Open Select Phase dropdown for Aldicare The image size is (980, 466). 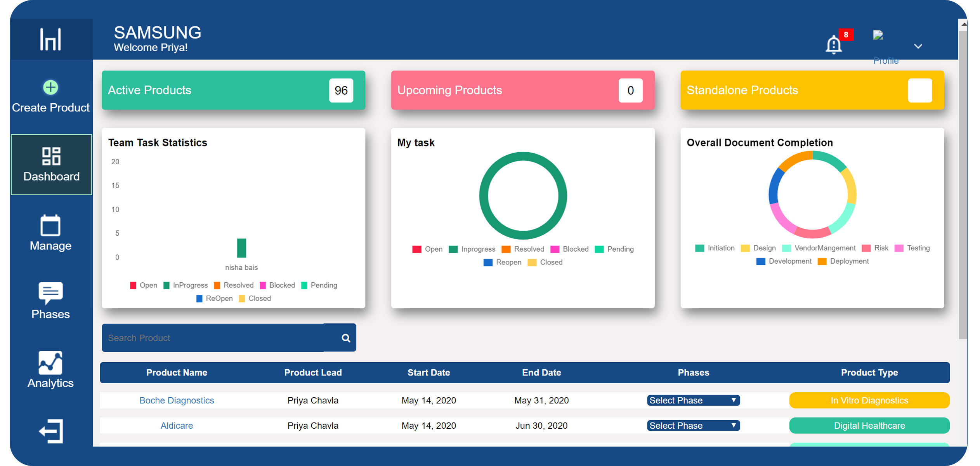(693, 426)
